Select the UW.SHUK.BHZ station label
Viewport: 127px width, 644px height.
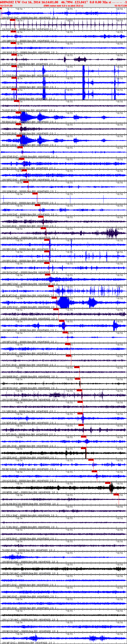[10, 238]
